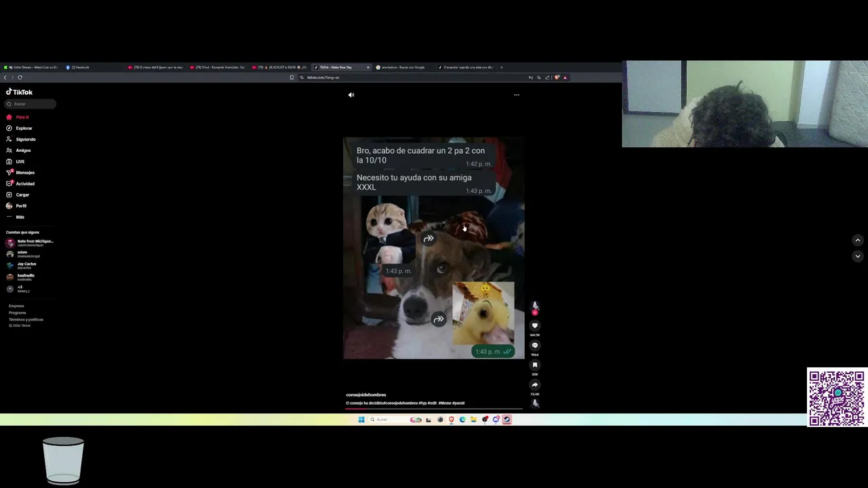Expand the Más menu in sidebar

pyautogui.click(x=16, y=217)
